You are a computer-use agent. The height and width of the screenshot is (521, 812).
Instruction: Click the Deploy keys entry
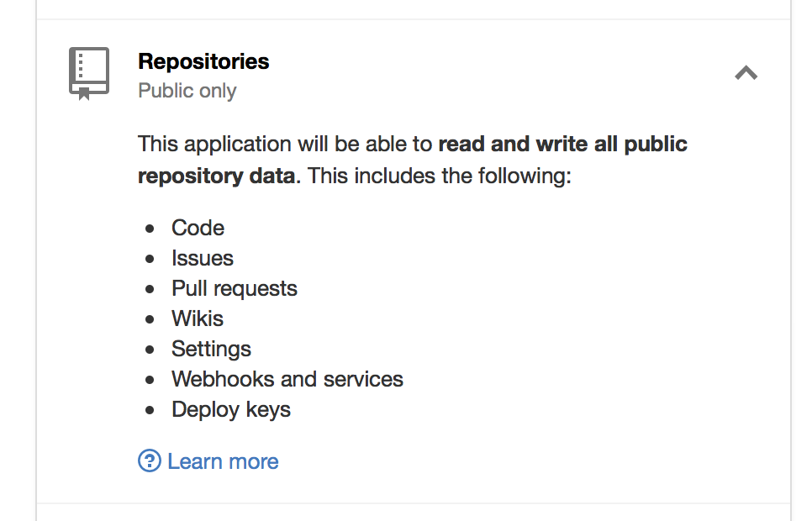[231, 409]
